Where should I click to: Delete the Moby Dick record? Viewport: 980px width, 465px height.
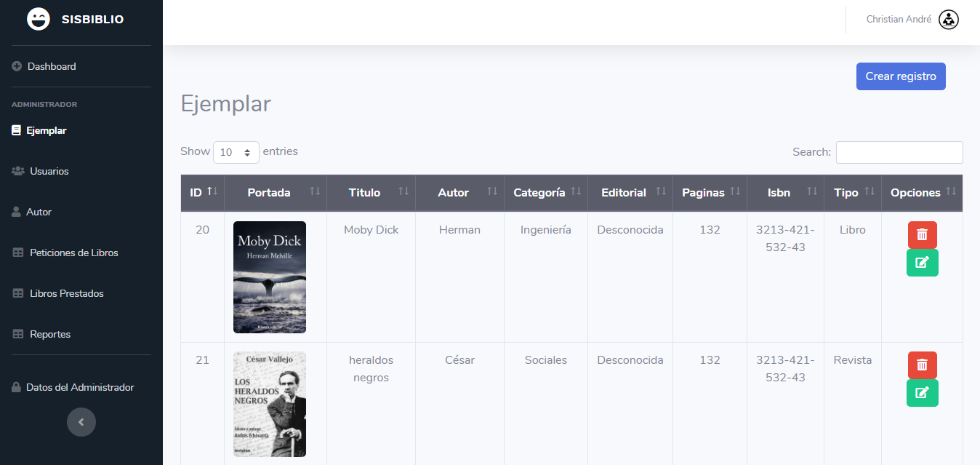922,234
